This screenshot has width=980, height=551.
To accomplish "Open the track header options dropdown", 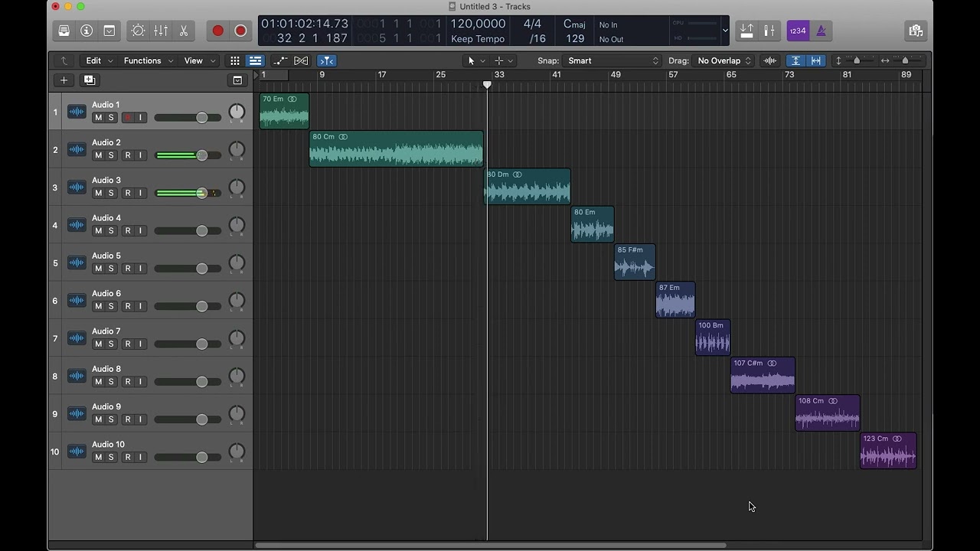I will 237,80.
